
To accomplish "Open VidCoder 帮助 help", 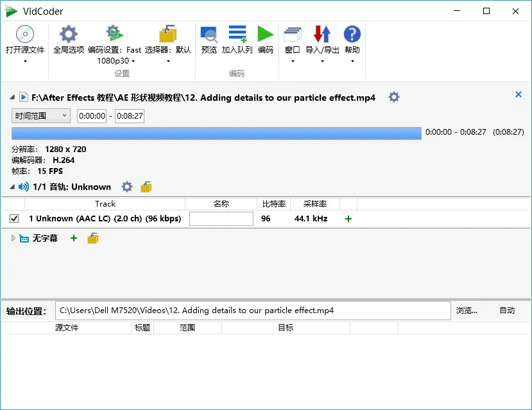I will click(352, 42).
